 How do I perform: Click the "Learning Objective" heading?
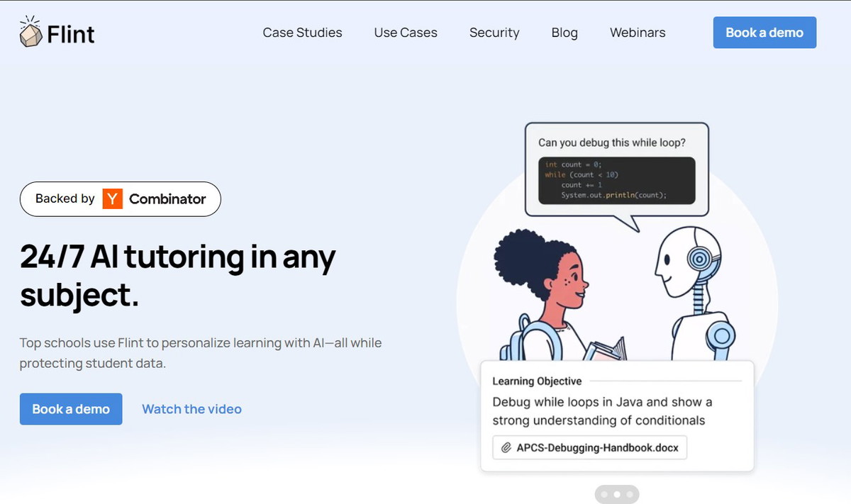[537, 381]
